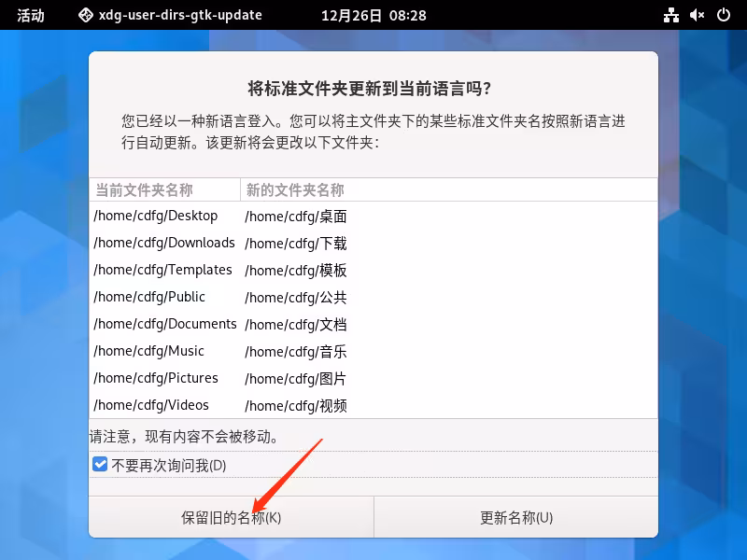Click the new name /home/cdfg/文档
Viewport: 747px width, 560px height.
(x=296, y=325)
